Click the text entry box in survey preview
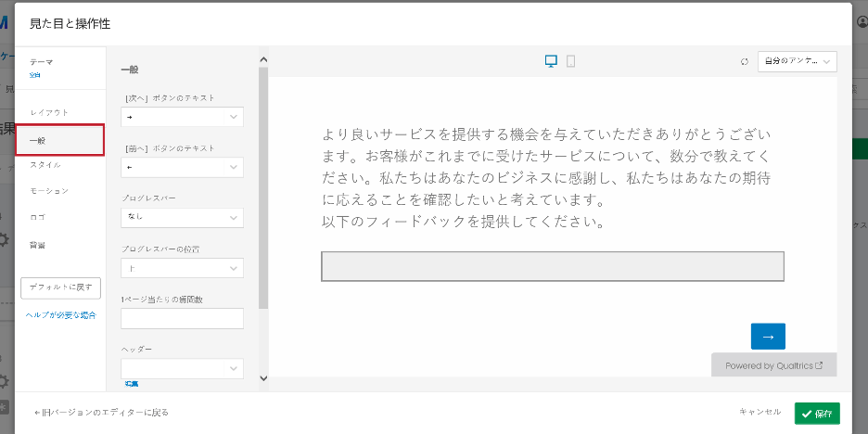Viewport: 868px width, 434px height. pyautogui.click(x=553, y=266)
